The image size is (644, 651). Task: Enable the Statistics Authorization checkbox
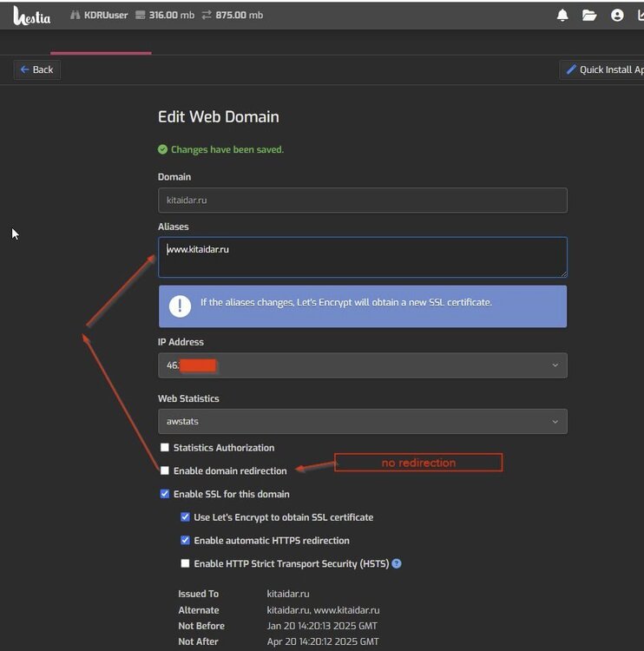tap(165, 448)
